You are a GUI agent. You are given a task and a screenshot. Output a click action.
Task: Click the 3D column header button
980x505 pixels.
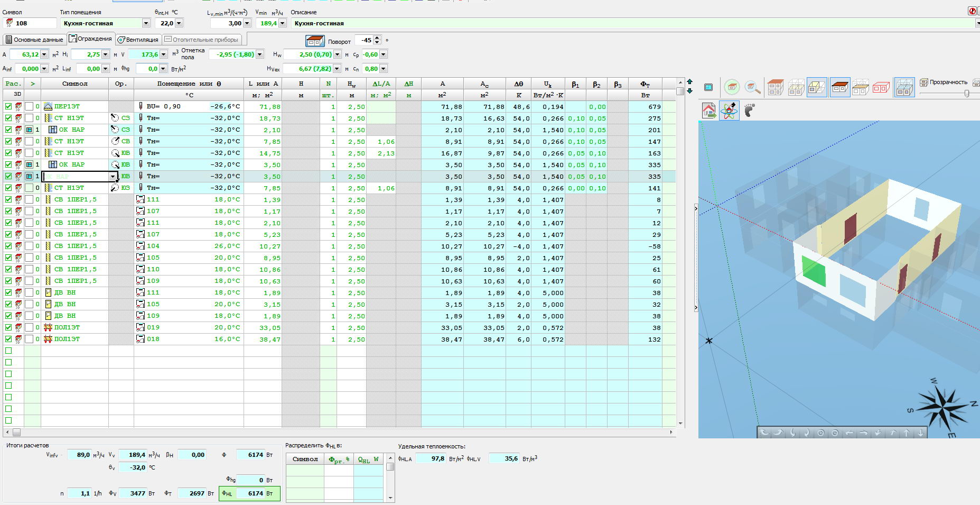[x=17, y=95]
